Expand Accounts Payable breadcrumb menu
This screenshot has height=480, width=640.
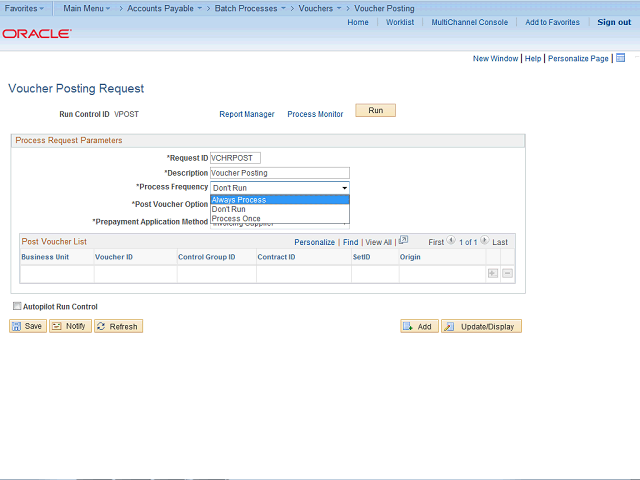pos(164,8)
